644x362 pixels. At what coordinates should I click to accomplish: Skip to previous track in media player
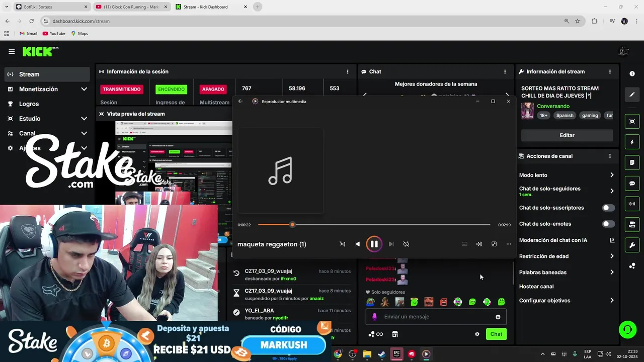357,244
